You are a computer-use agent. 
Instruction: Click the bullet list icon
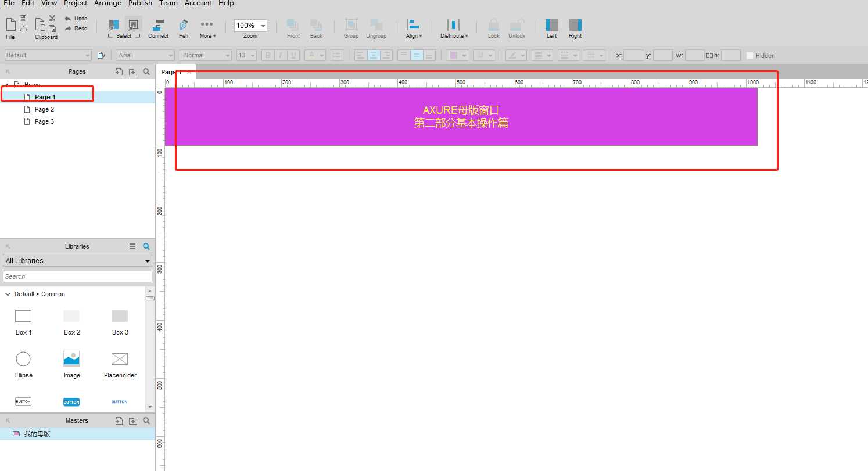pyautogui.click(x=337, y=56)
